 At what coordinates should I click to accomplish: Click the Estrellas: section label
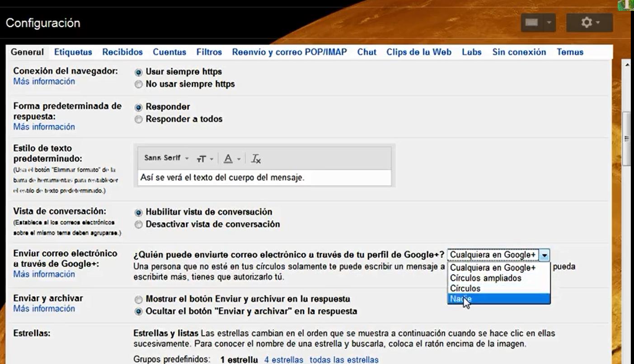click(32, 334)
